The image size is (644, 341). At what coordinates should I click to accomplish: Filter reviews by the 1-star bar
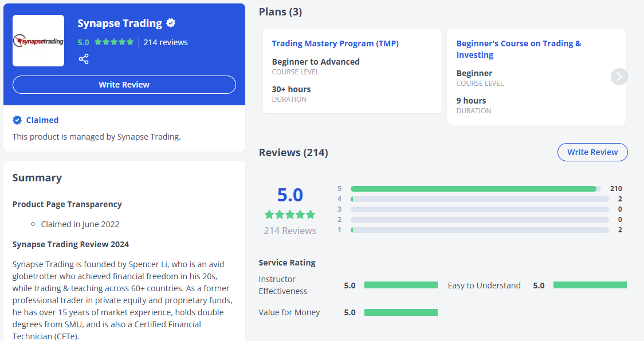(480, 230)
